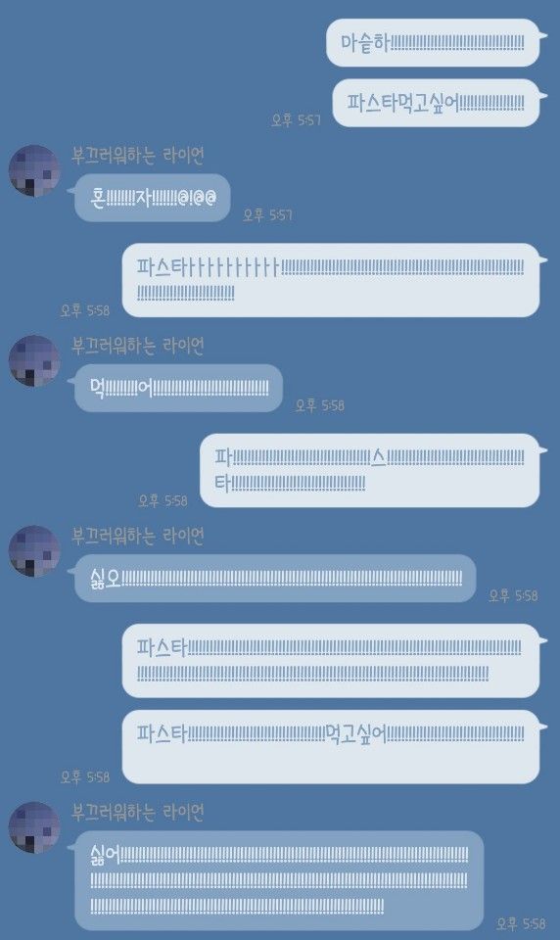
Task: Select the 파스타먹고싶어!!! message bubble
Action: (x=437, y=103)
